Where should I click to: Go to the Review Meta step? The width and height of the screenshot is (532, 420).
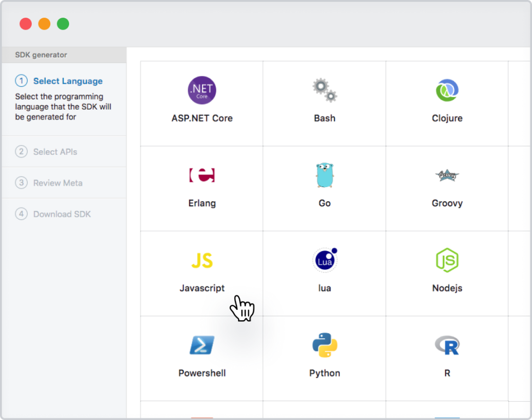tap(58, 183)
